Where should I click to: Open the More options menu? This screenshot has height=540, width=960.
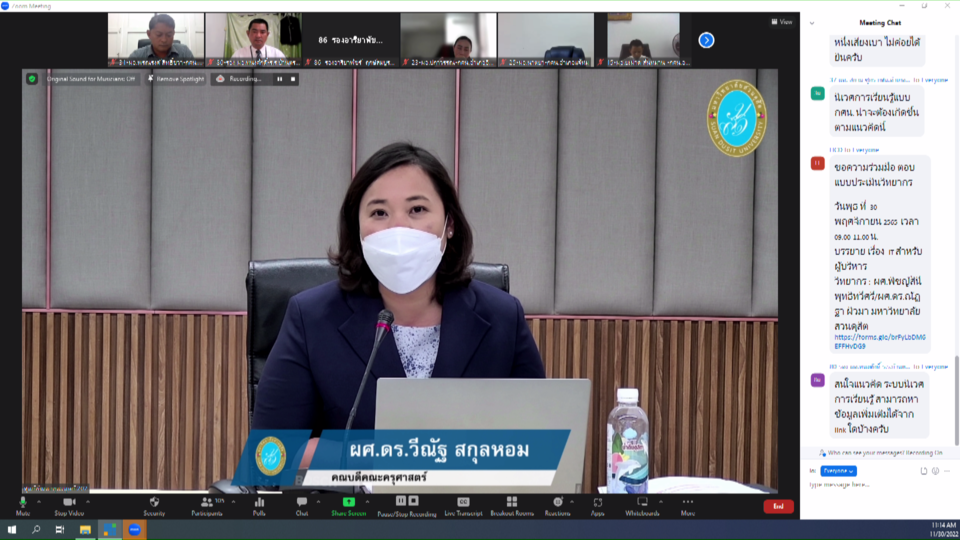[x=688, y=506]
